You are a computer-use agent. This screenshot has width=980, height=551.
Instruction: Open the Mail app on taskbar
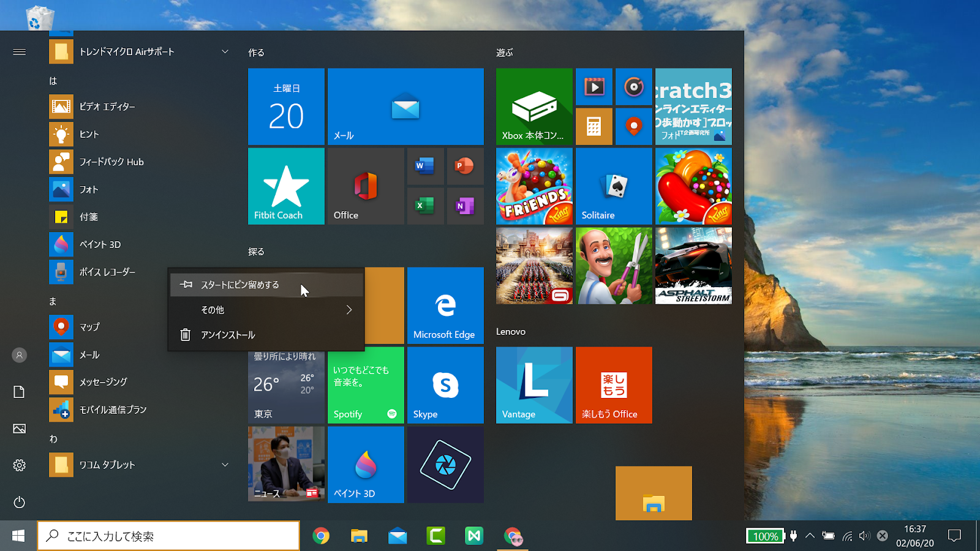398,536
